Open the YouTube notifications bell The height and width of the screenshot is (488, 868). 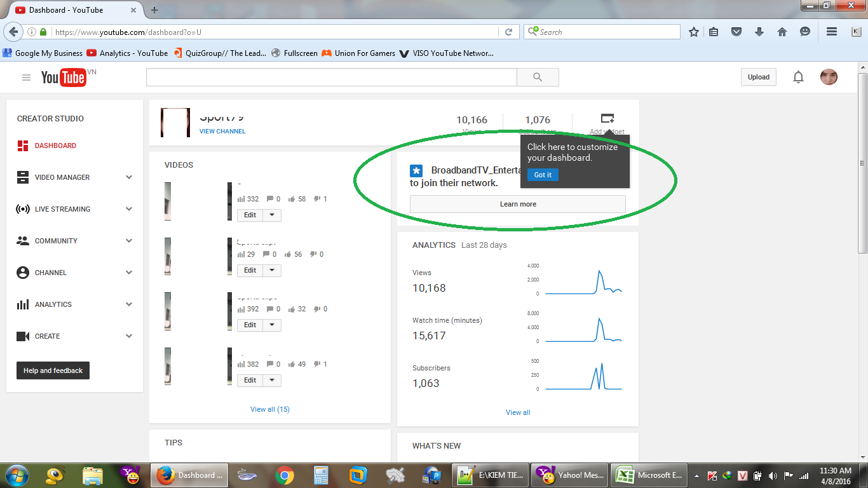(798, 78)
